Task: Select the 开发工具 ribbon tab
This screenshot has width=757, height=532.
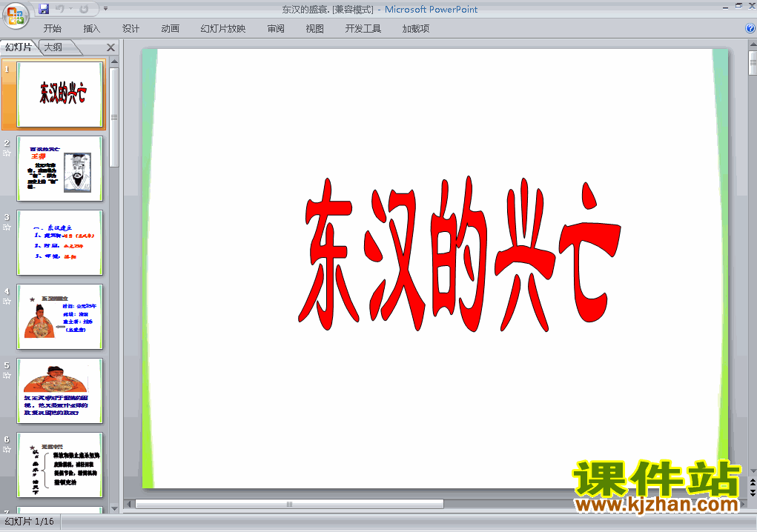Action: coord(363,29)
